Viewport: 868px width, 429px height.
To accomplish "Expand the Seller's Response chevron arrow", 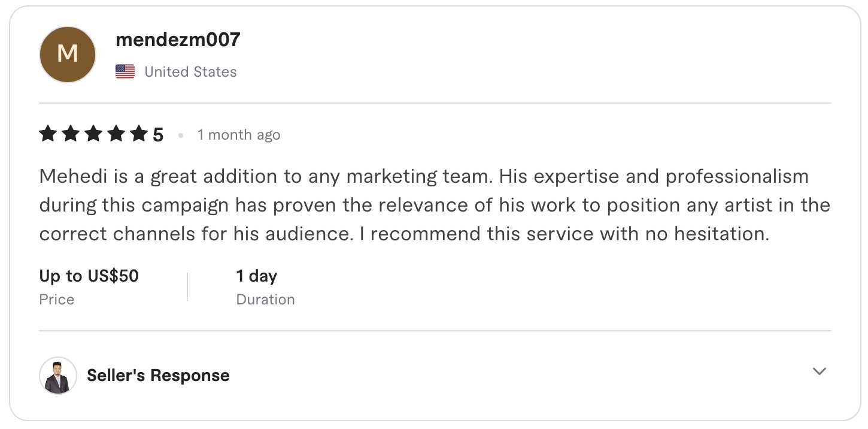I will pyautogui.click(x=819, y=371).
